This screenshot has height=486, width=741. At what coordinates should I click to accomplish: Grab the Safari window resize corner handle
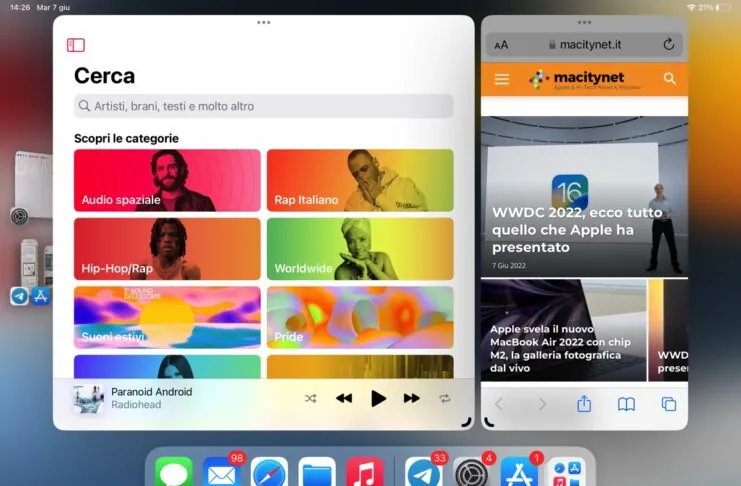tap(489, 422)
